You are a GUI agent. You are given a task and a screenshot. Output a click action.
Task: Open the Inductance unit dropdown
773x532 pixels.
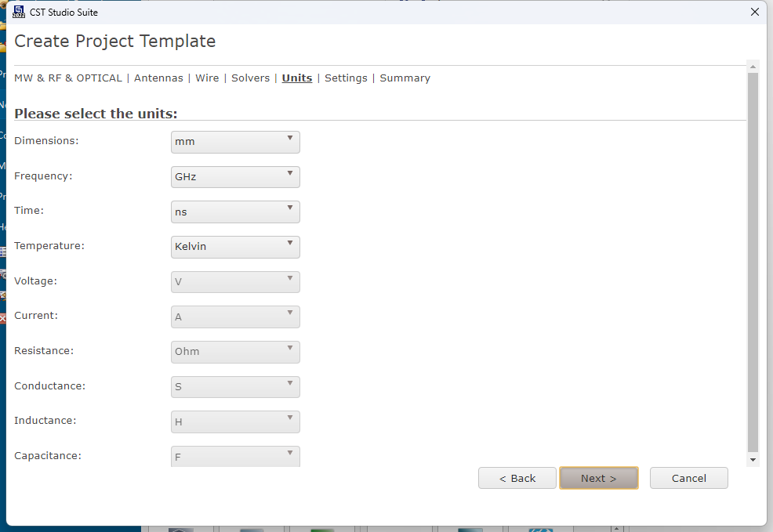point(235,422)
